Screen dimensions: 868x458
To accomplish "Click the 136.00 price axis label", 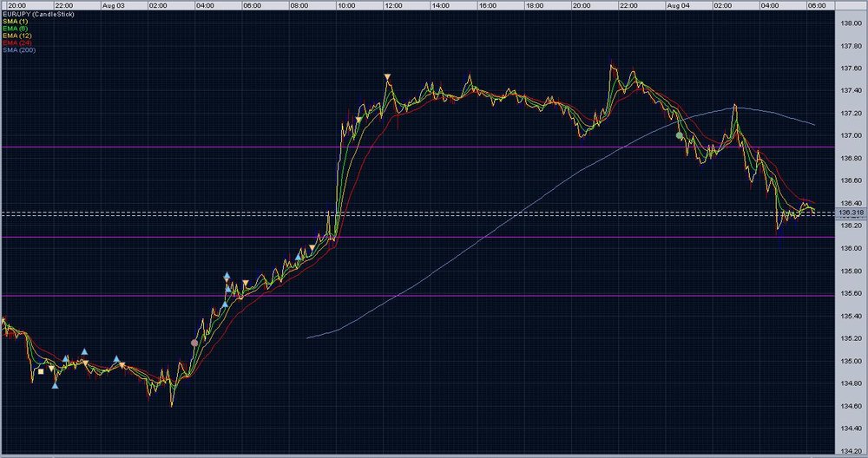I will coord(851,248).
